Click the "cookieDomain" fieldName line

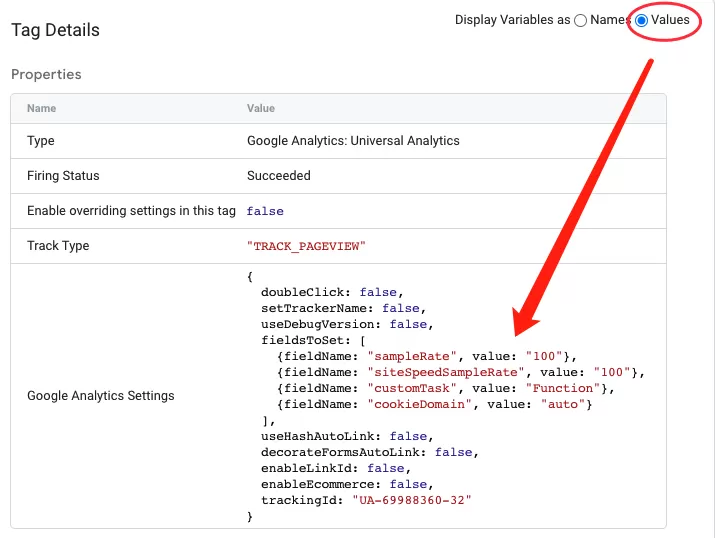434,404
